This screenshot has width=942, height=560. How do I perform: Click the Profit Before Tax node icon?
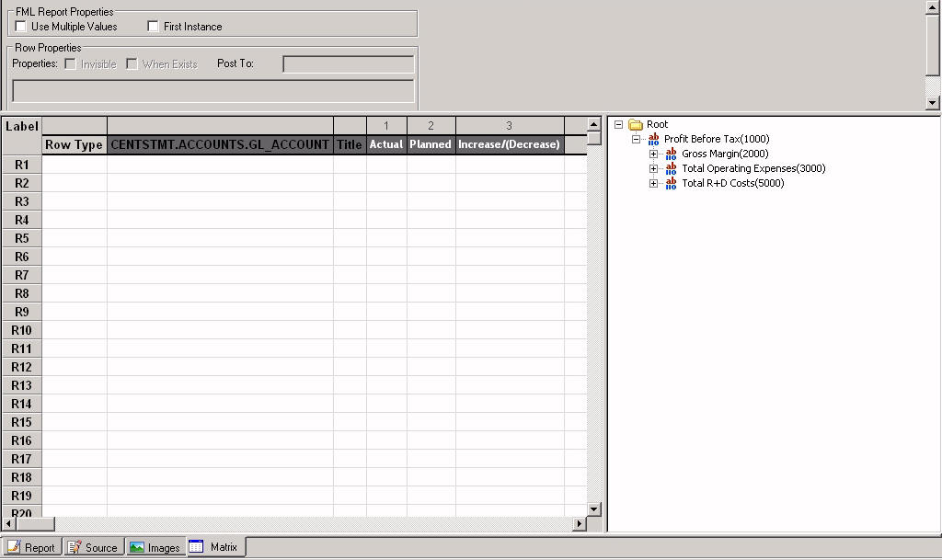coord(654,139)
